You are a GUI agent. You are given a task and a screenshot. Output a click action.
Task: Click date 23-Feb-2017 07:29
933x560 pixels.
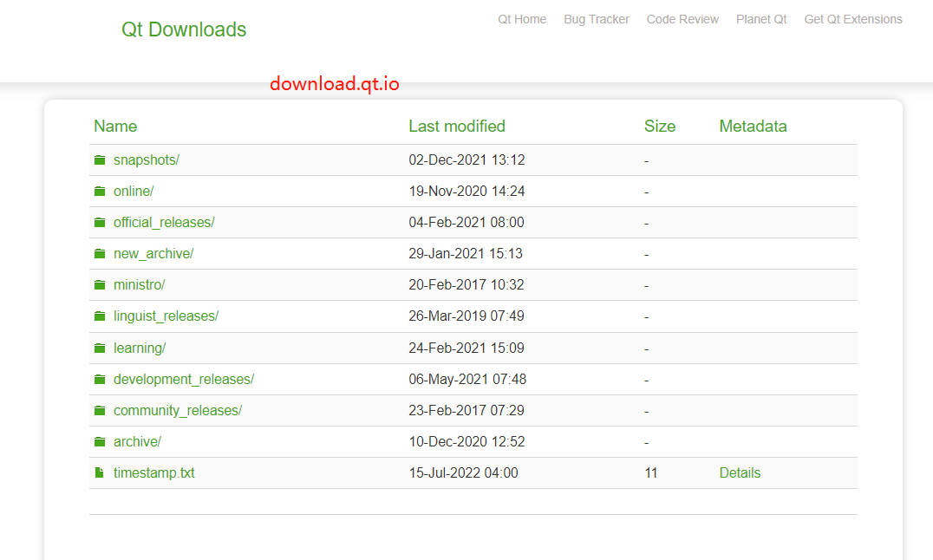point(466,411)
